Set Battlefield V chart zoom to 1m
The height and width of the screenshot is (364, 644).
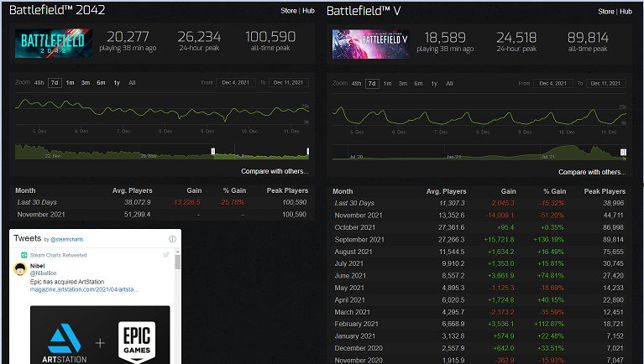387,83
